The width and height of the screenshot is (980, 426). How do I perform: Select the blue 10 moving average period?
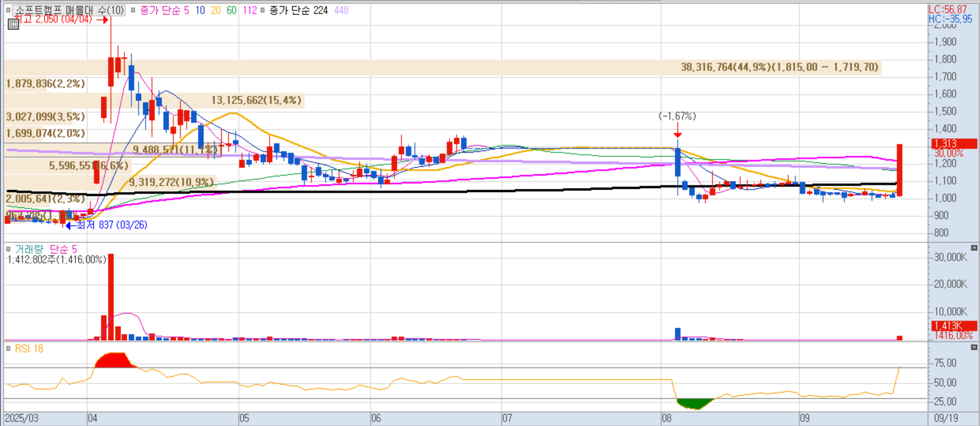click(x=200, y=10)
